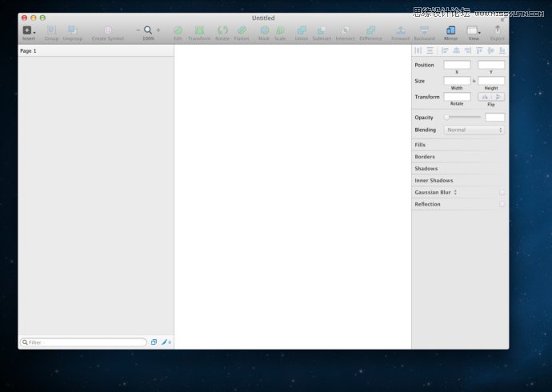Flip the layer vertically

498,97
